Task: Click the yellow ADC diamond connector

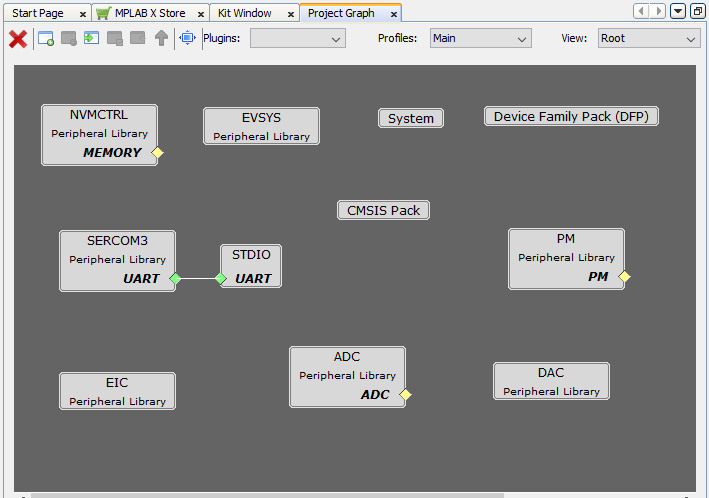Action: [405, 395]
